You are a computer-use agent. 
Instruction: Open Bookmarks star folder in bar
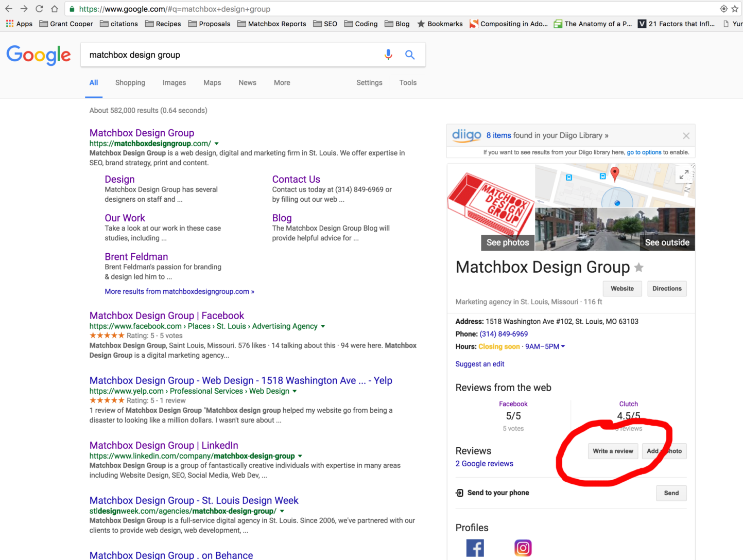[440, 24]
